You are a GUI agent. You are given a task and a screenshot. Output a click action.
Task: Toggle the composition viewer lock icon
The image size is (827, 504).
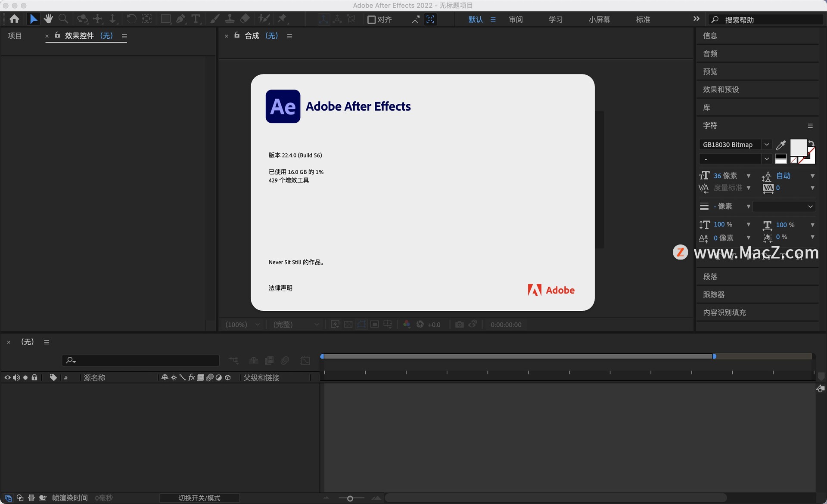pyautogui.click(x=237, y=35)
